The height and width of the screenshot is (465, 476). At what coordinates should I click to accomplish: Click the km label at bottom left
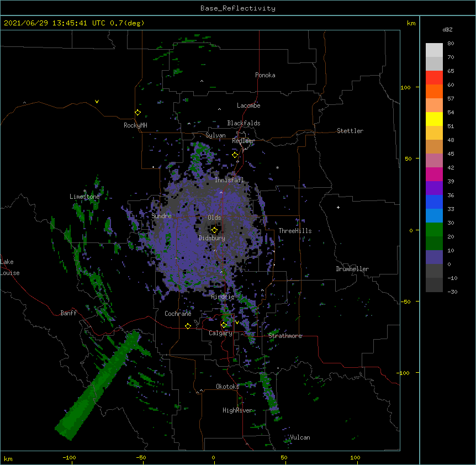click(8, 458)
